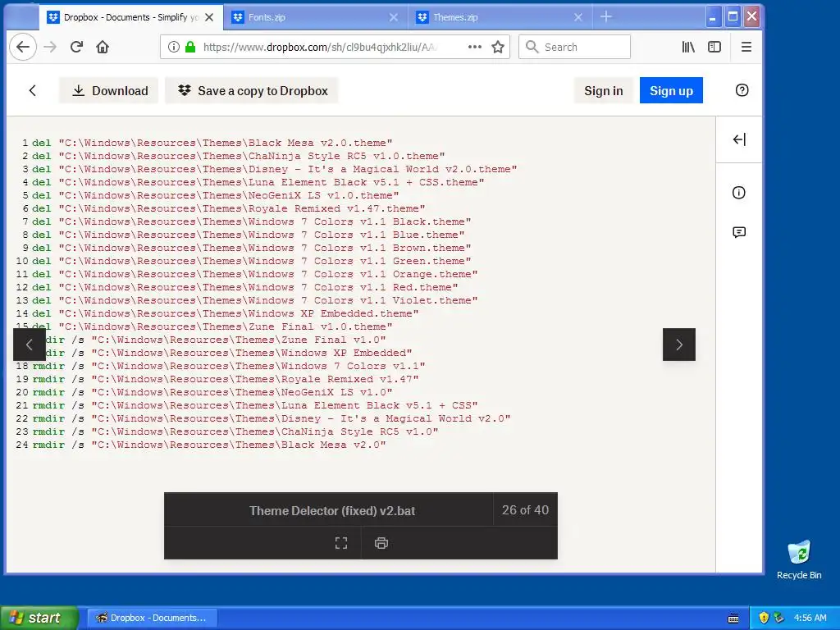Click code line 3 Disney Magical World theme

point(275,169)
